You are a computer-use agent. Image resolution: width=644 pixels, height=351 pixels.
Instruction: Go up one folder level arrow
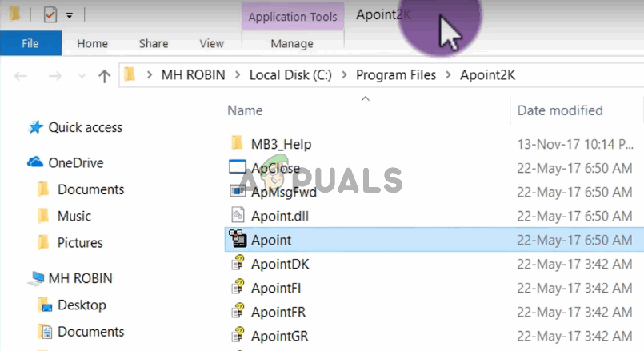104,75
